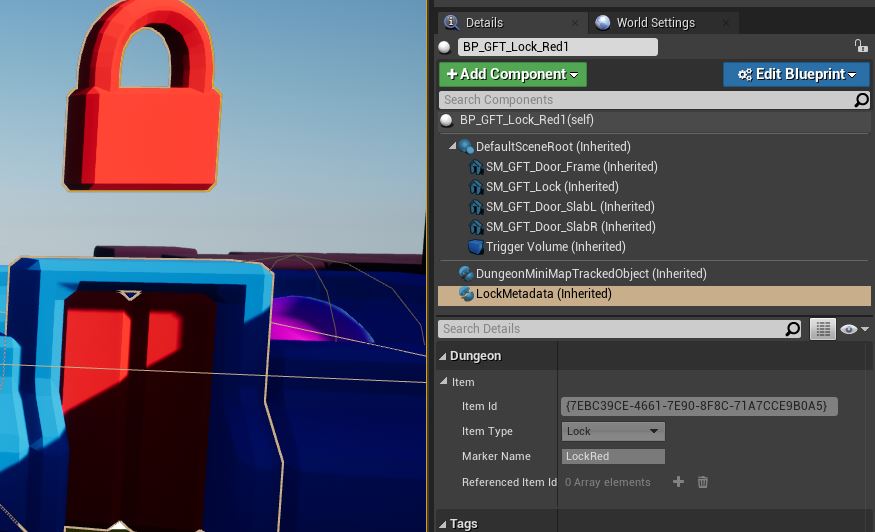Screen dimensions: 875x532
Task: Click the search magnifier in Search Components
Action: click(x=861, y=100)
